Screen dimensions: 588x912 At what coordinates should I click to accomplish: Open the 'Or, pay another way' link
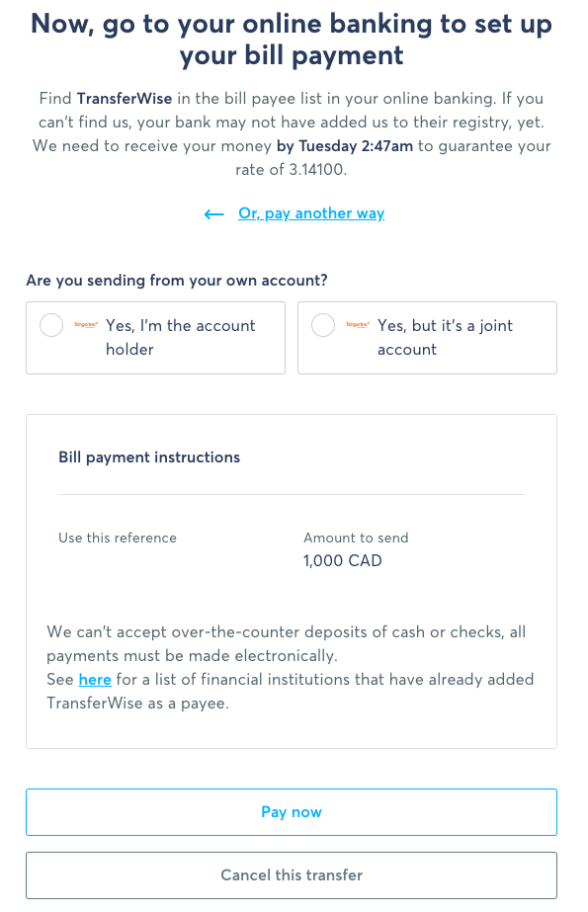point(311,213)
